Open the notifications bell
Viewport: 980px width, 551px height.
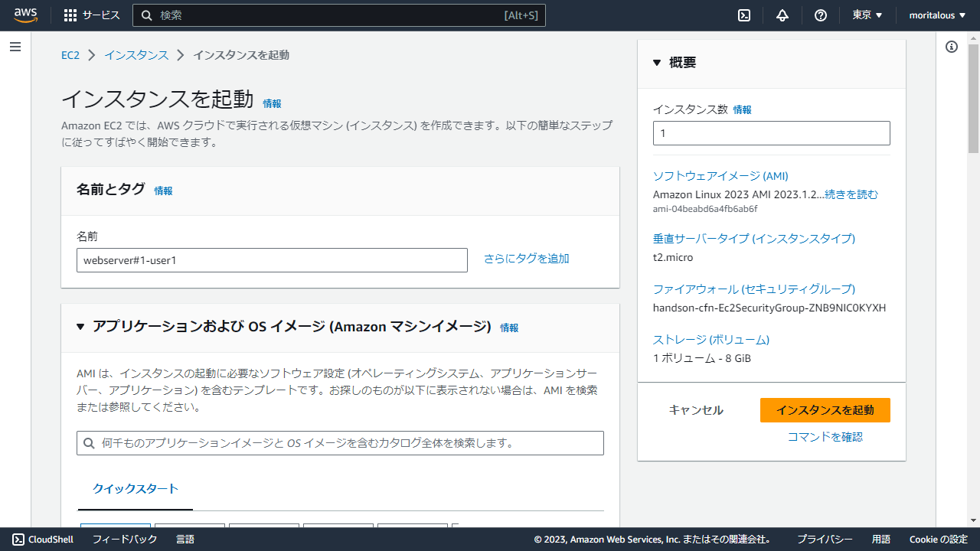782,15
